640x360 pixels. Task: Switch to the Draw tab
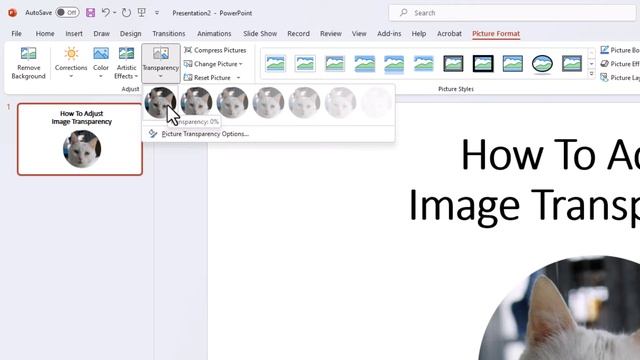click(101, 33)
